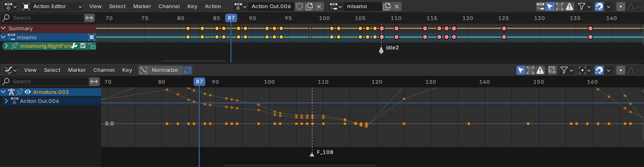The image size is (644, 167).
Task: Click the Action Editor channel search field
Action: click(x=42, y=18)
